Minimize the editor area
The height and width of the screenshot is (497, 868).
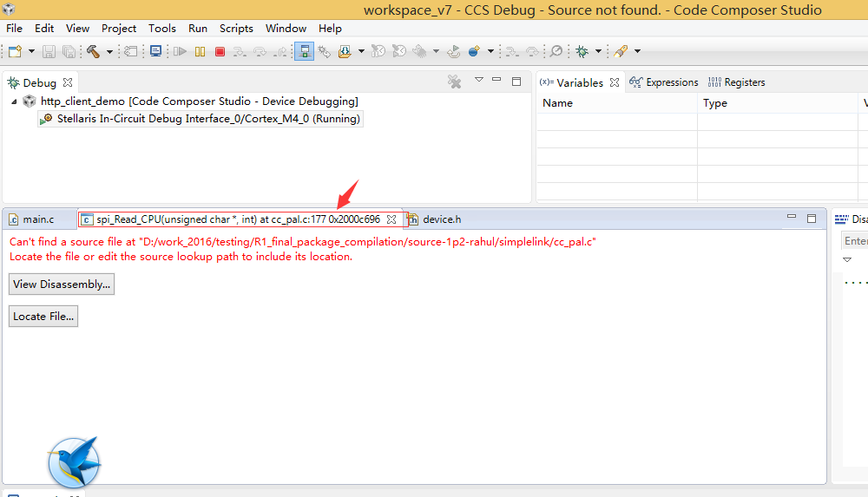[792, 217]
